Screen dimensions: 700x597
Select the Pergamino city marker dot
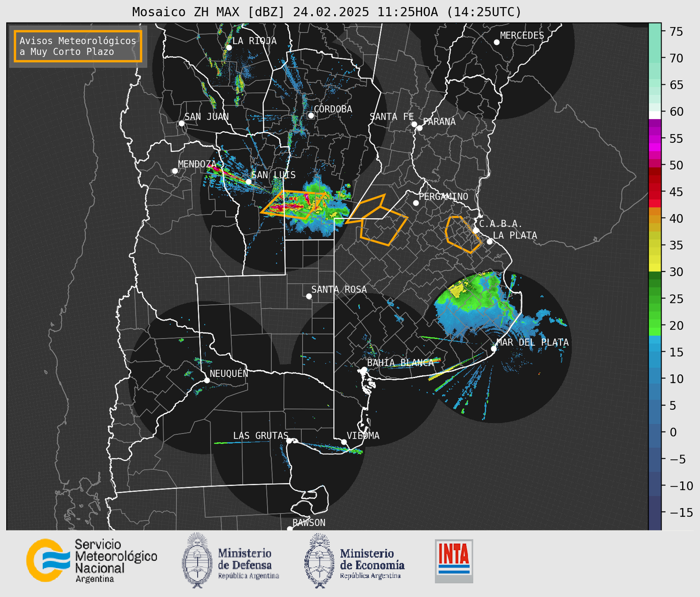416,203
